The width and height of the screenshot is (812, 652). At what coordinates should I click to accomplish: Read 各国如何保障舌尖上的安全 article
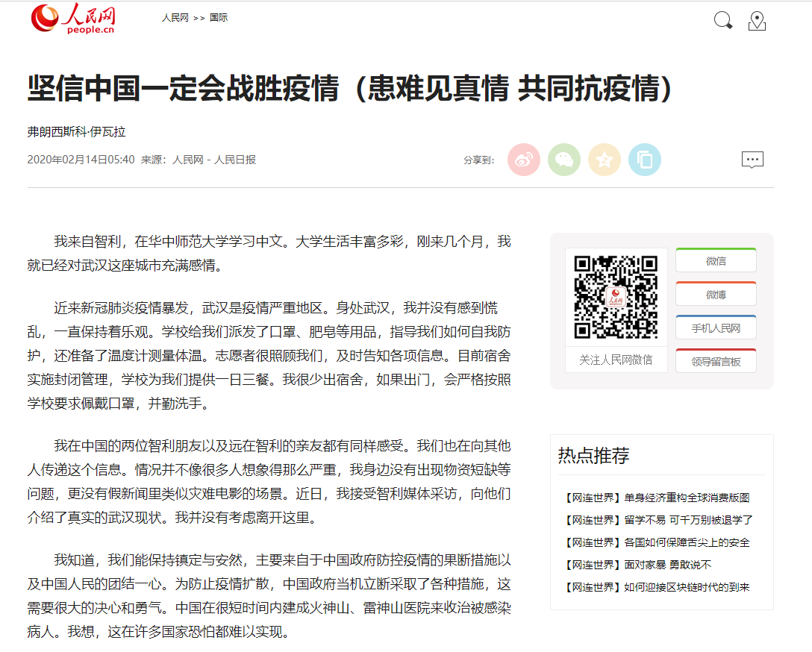pos(687,542)
